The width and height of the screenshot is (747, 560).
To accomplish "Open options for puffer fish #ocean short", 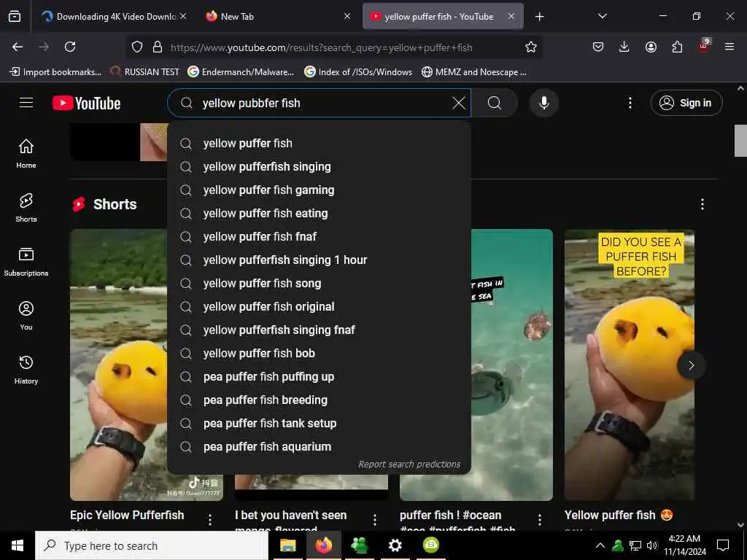I will 540,520.
